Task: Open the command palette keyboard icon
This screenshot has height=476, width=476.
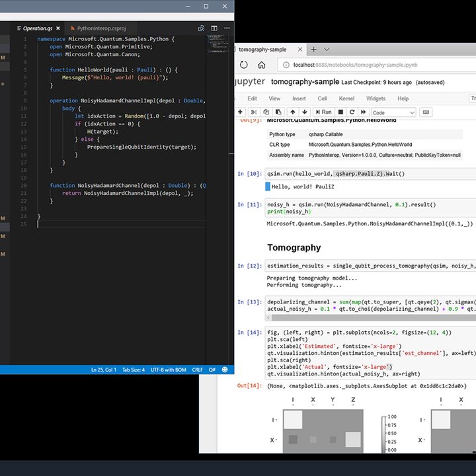Action: point(426,112)
